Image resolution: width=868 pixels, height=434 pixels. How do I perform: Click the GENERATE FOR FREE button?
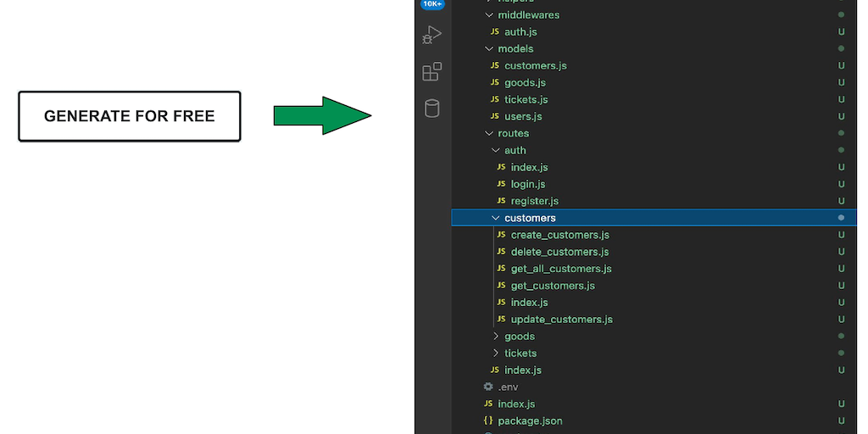pos(130,116)
